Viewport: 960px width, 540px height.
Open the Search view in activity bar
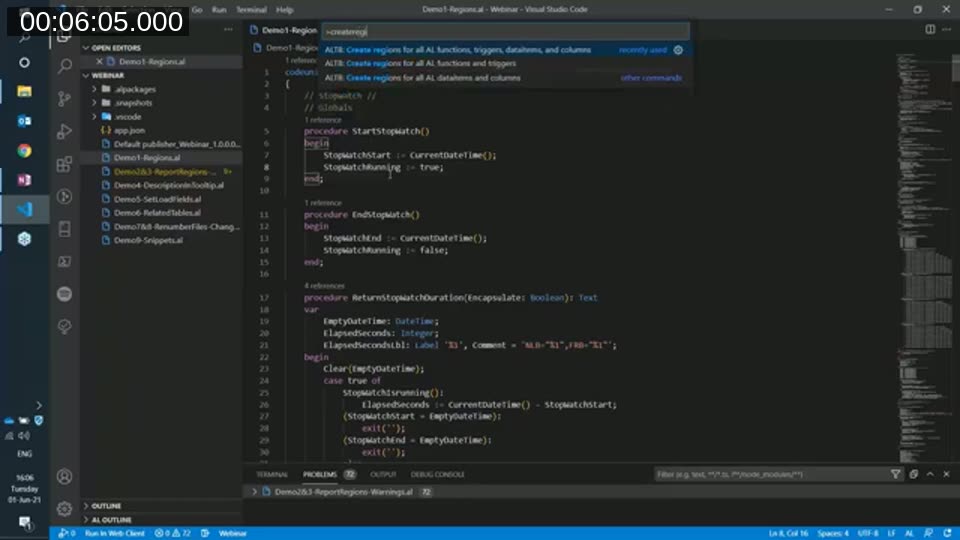click(x=64, y=66)
